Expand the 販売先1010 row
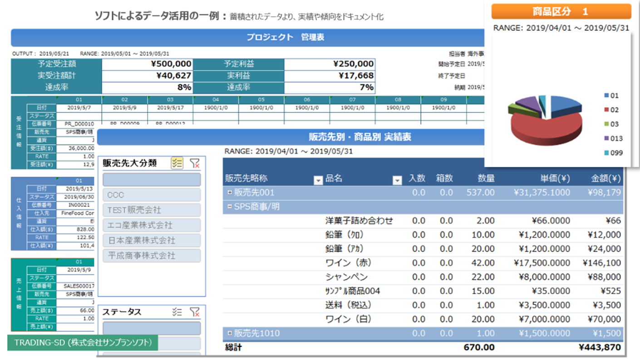Image resolution: width=640 pixels, height=364 pixels. pyautogui.click(x=230, y=333)
